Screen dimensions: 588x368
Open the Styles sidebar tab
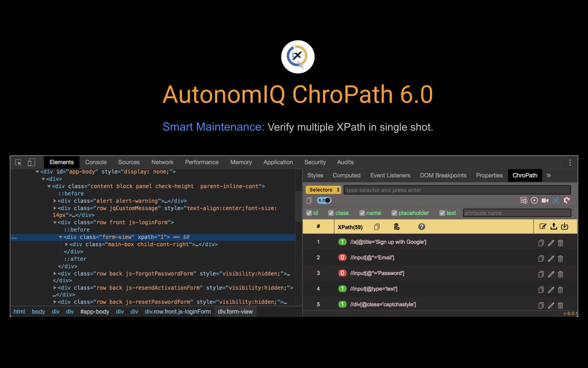pos(315,175)
